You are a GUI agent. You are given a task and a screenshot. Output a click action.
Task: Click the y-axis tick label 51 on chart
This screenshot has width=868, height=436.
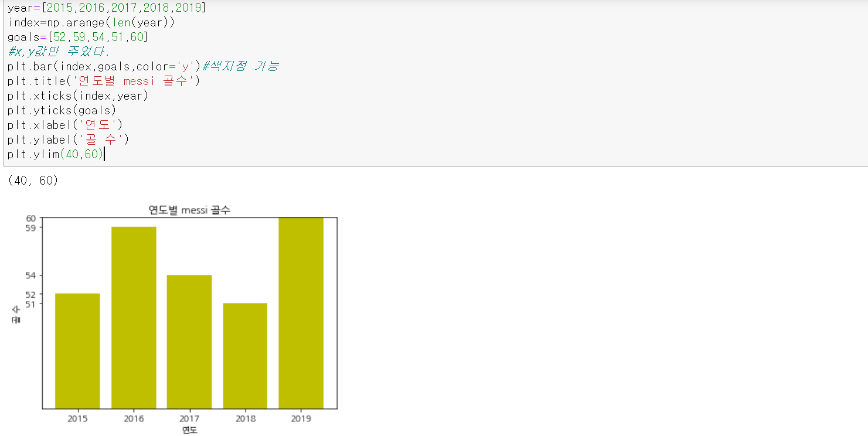[31, 304]
